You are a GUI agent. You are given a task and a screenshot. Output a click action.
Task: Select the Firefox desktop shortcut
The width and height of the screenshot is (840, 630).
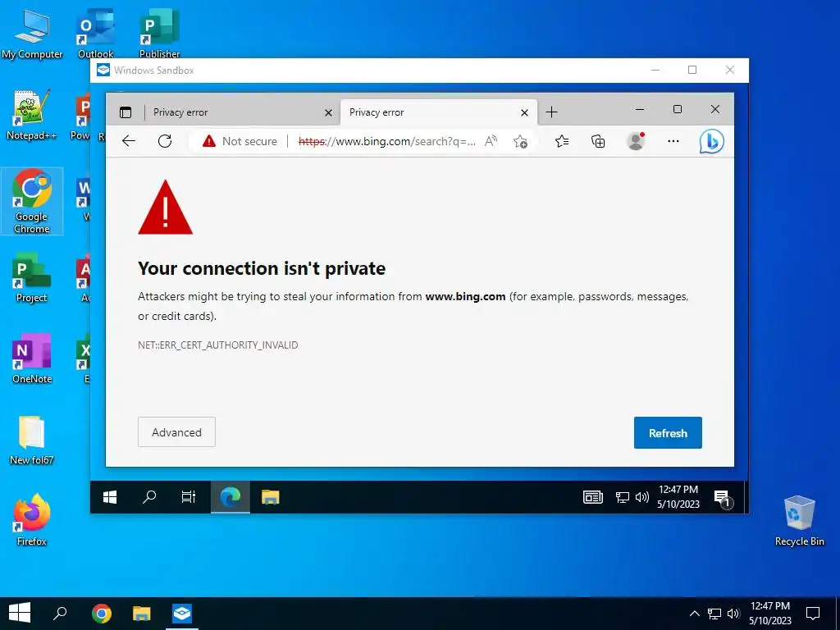32,519
